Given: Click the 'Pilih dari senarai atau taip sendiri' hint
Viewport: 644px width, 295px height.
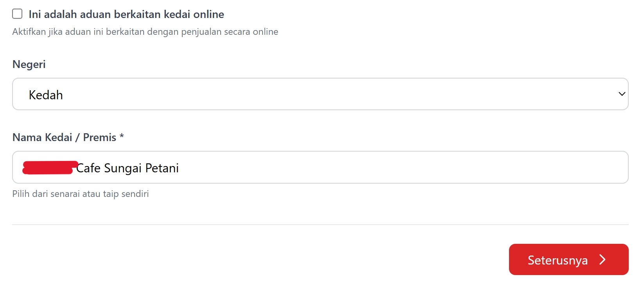Looking at the screenshot, I should (81, 194).
